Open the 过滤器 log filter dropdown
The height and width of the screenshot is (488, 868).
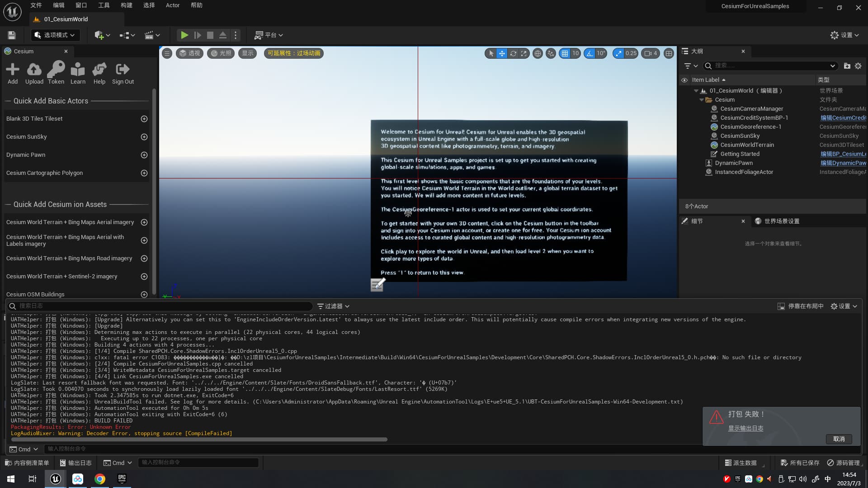click(334, 306)
